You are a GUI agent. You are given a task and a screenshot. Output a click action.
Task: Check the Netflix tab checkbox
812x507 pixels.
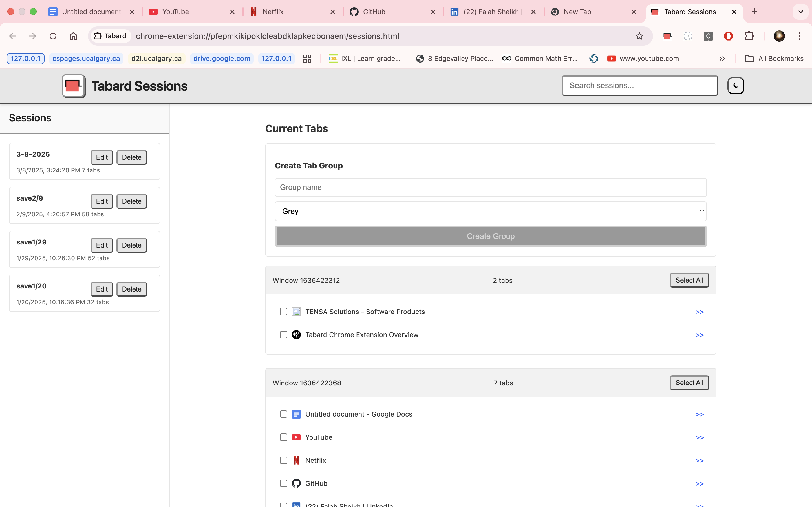284,461
